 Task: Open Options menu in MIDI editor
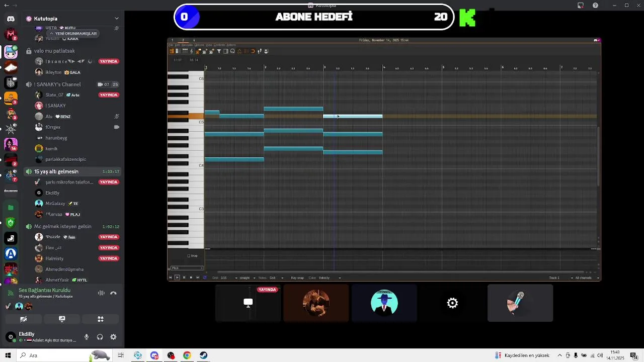pos(199,45)
